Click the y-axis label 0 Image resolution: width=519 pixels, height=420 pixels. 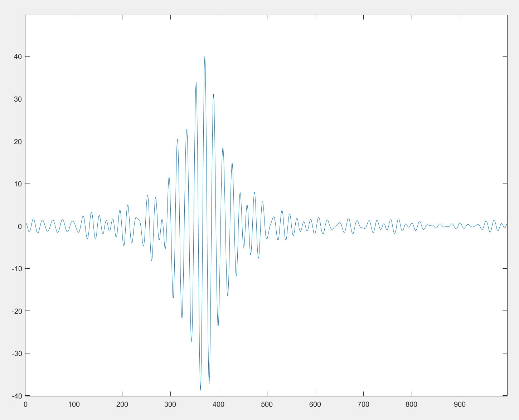[x=20, y=226]
